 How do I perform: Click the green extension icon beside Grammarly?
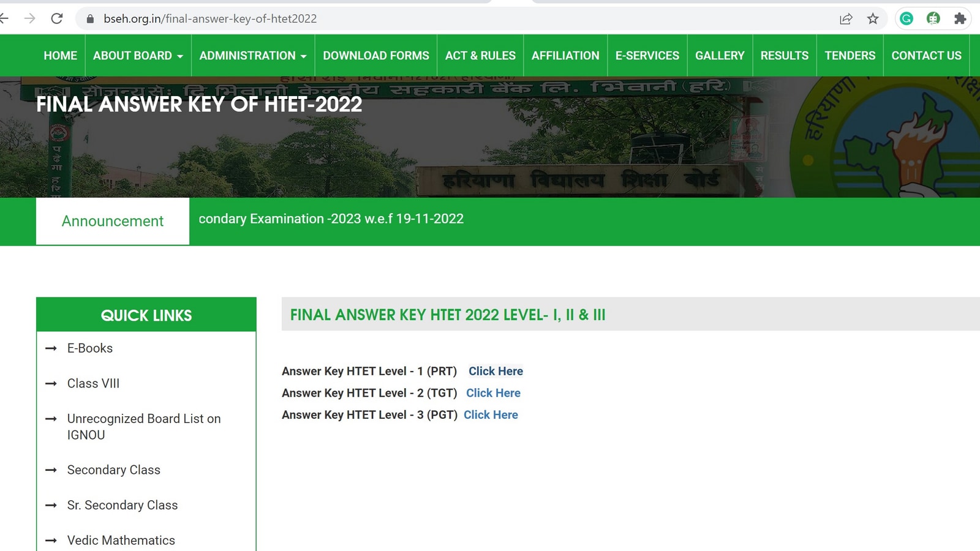pyautogui.click(x=933, y=18)
